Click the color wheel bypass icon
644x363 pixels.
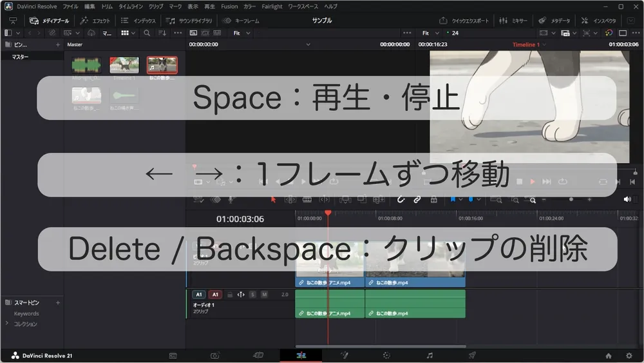tap(609, 33)
